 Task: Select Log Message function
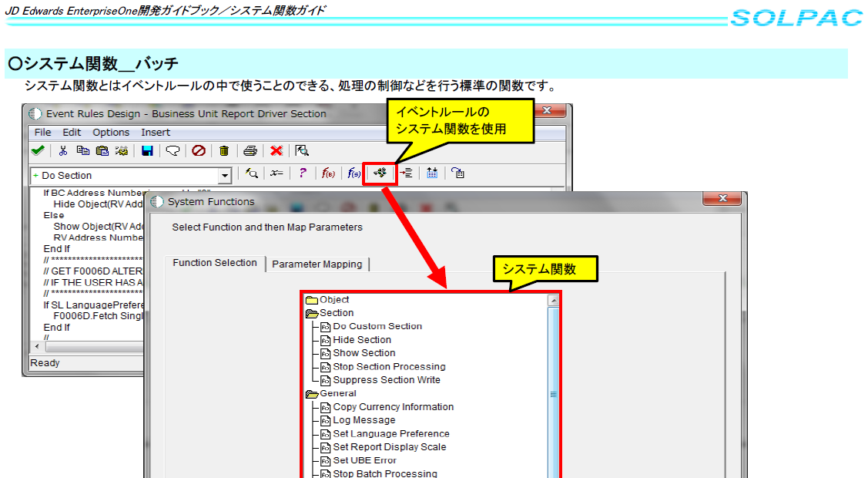364,420
